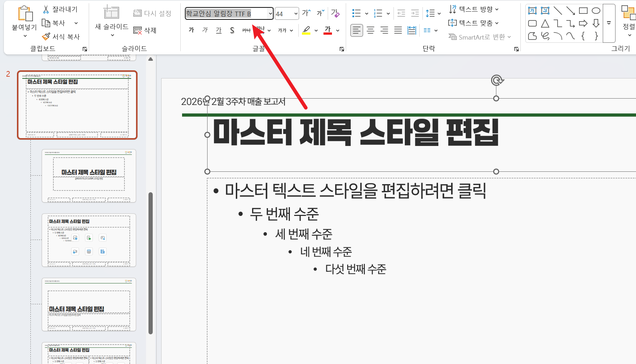Select the scribble drawing tool

(545, 36)
